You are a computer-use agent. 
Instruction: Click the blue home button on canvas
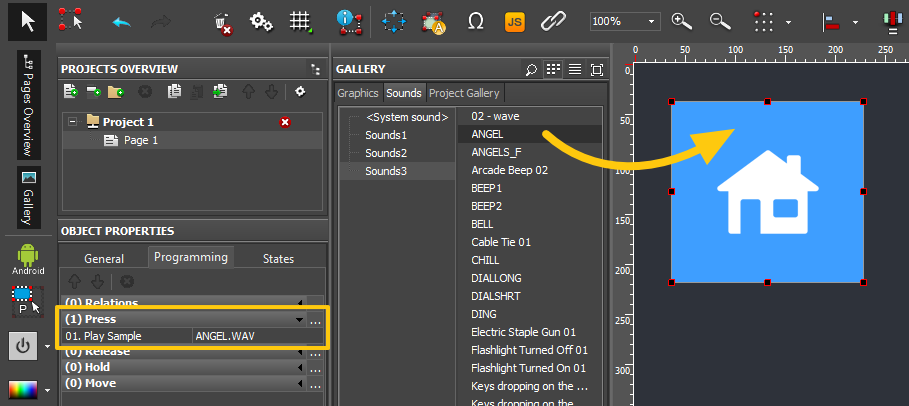click(767, 192)
